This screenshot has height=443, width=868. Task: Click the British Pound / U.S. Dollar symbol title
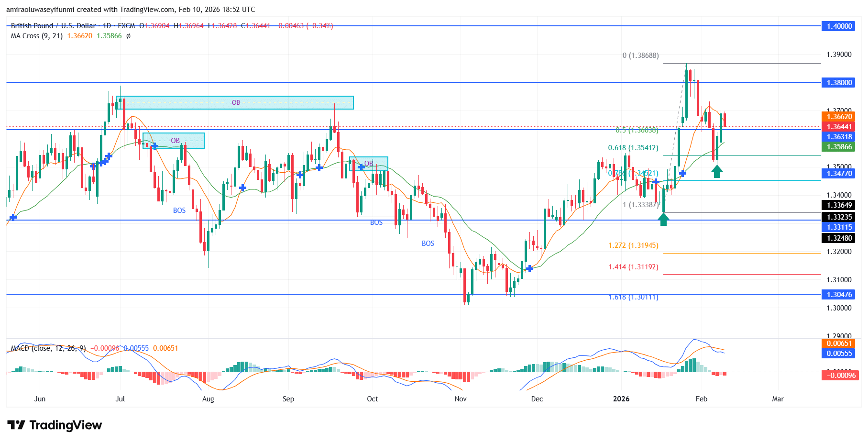click(53, 26)
